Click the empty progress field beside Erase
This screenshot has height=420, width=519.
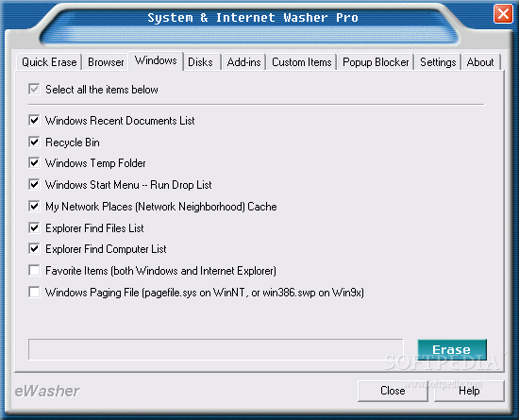[216, 349]
